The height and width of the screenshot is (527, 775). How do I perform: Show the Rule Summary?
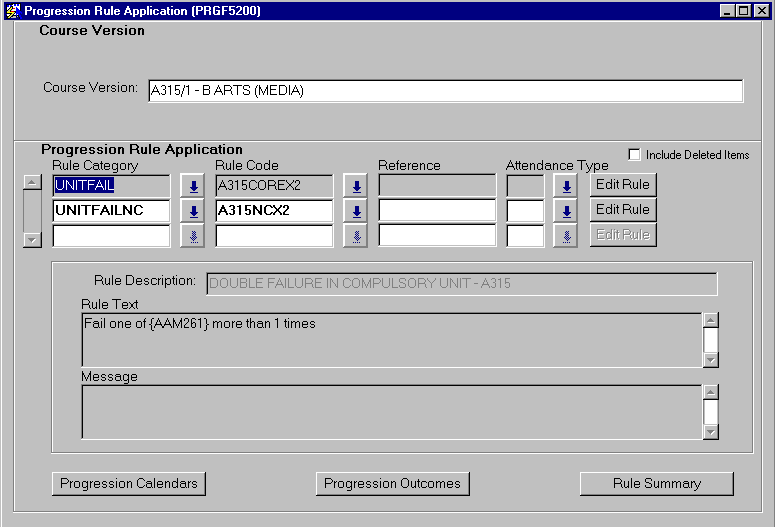coord(656,484)
